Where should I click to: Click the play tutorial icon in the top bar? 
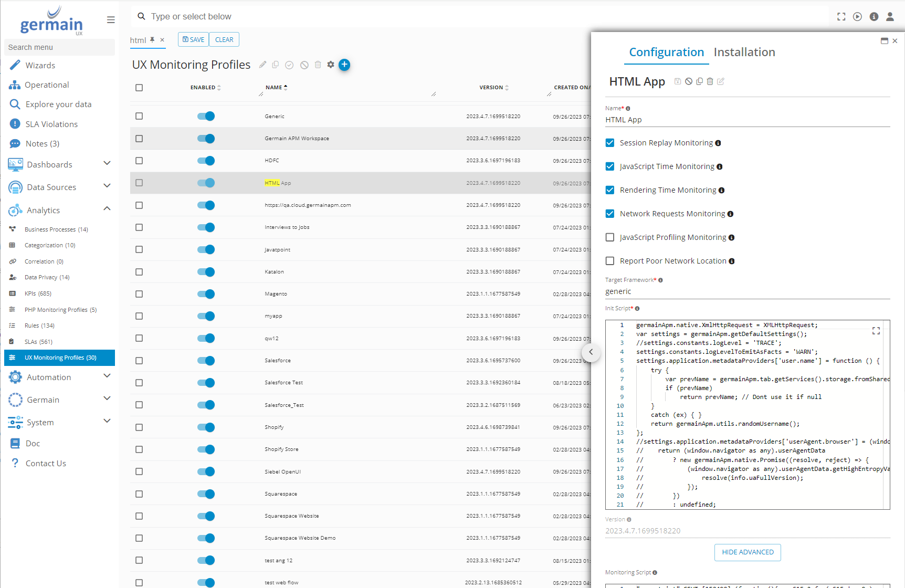click(x=857, y=17)
